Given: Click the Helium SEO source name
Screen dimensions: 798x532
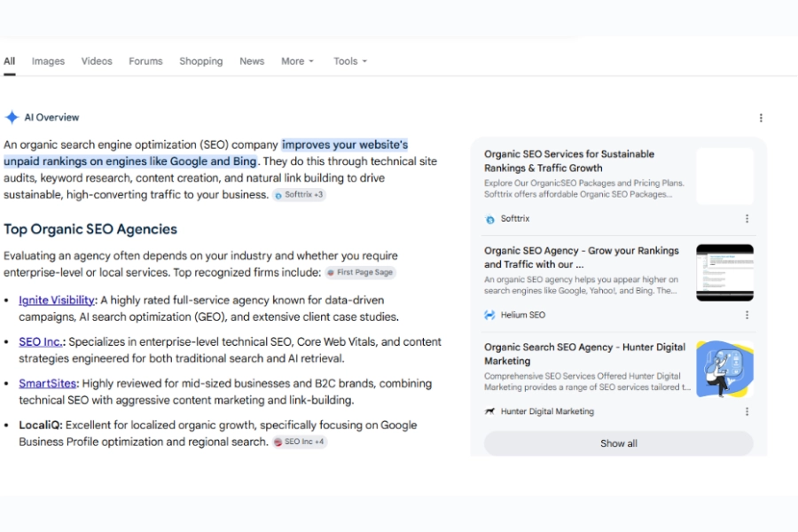Looking at the screenshot, I should 522,315.
